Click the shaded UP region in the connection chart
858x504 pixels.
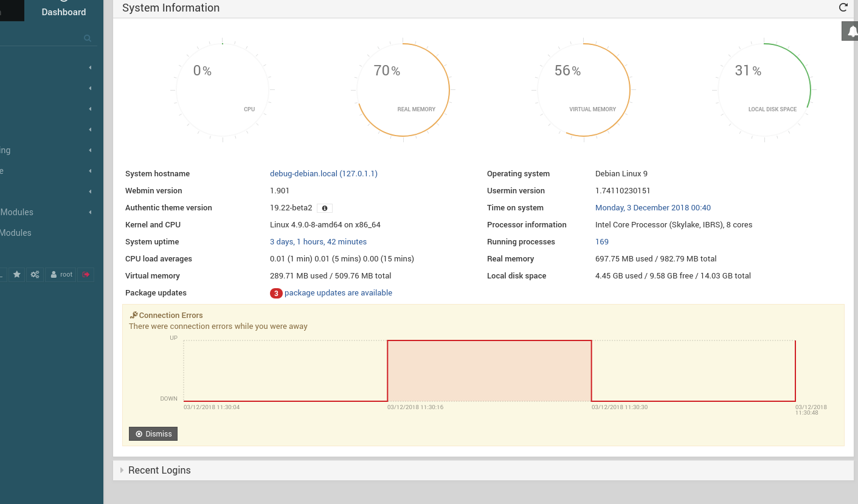coord(490,371)
